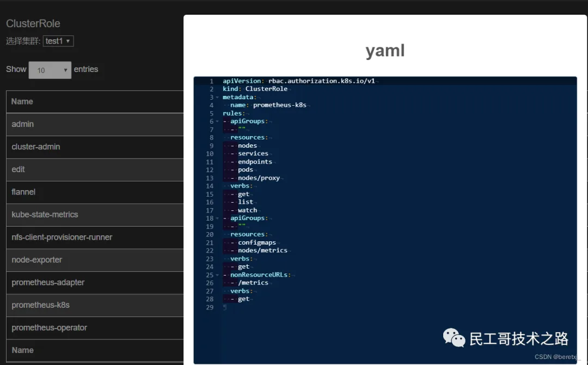This screenshot has height=365, width=588.
Task: Select the kube-state-metrics row
Action: coord(95,215)
